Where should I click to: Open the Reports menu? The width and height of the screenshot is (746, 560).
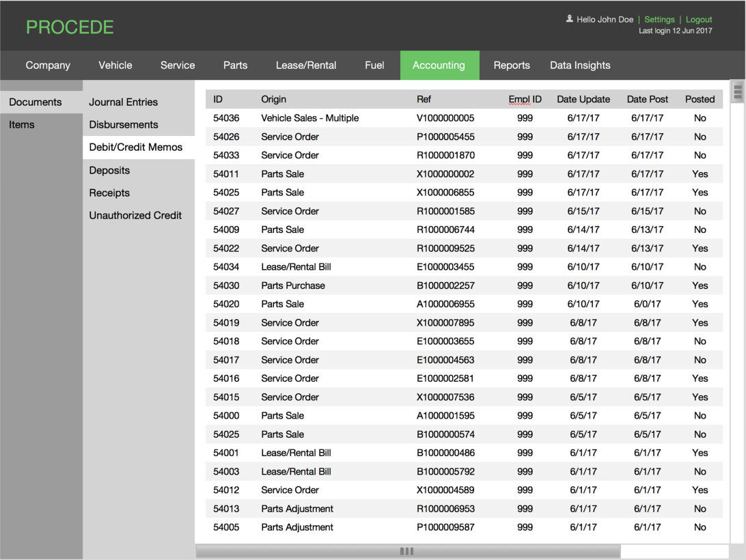click(x=512, y=65)
